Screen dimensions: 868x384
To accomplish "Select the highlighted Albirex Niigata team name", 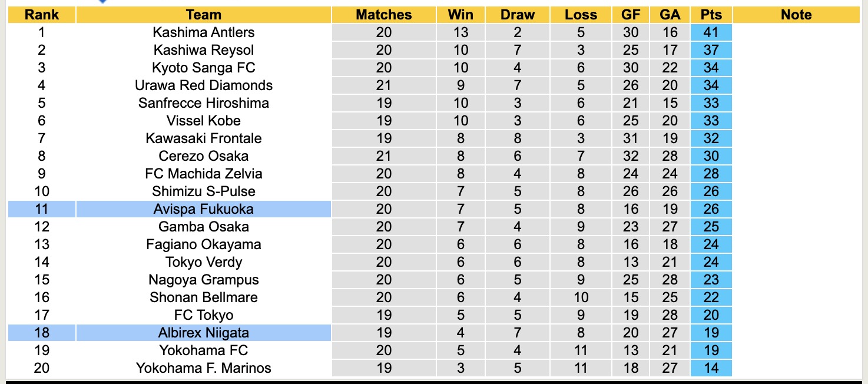I will 203,333.
